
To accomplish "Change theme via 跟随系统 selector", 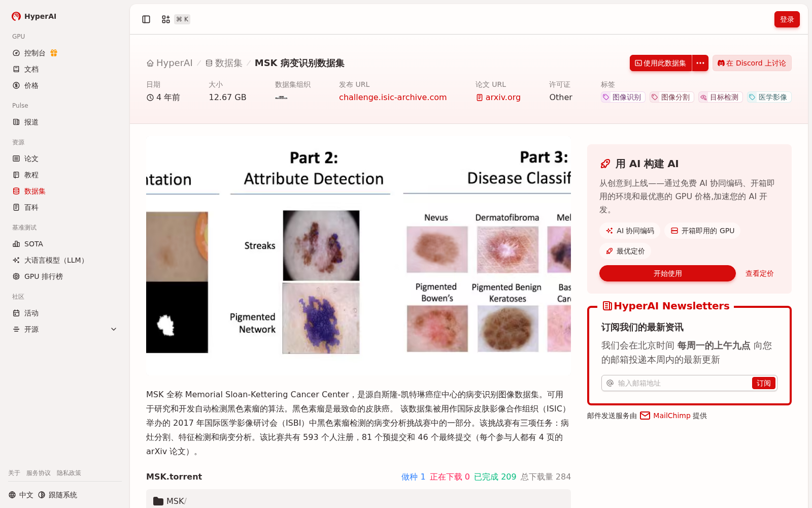I will pos(57,495).
